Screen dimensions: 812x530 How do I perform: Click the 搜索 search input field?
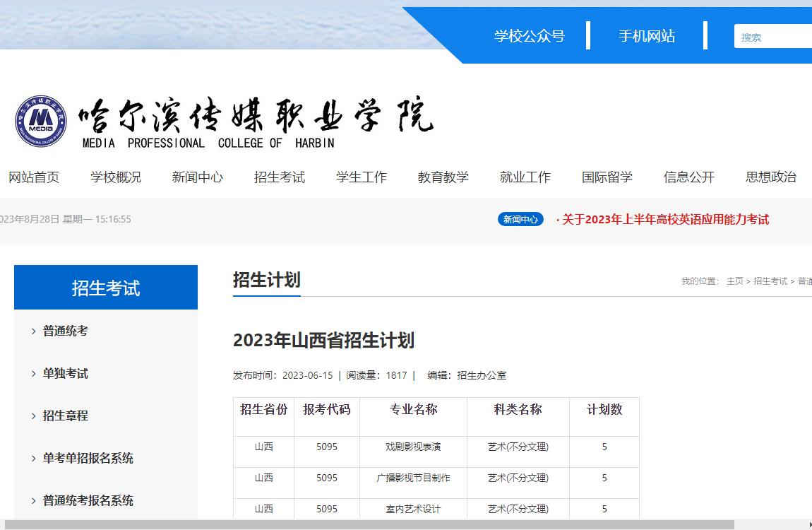772,37
